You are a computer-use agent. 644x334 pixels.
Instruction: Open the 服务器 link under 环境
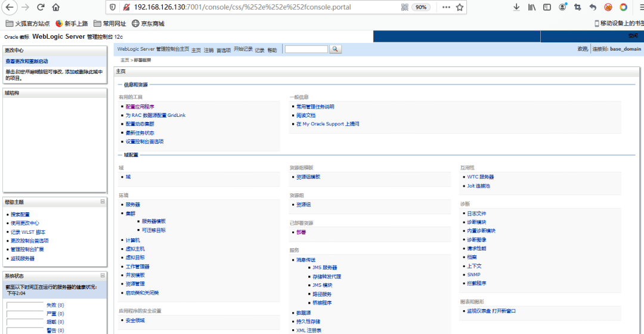tap(132, 205)
